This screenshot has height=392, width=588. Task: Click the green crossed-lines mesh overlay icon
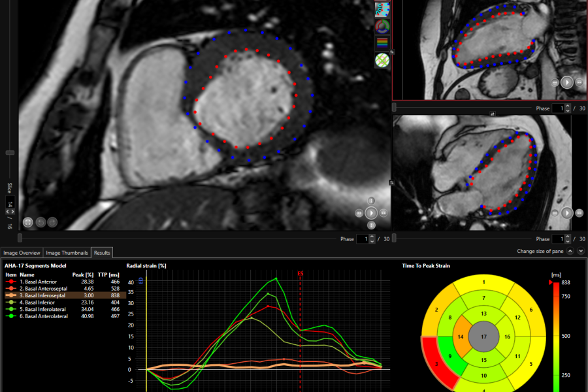[382, 61]
